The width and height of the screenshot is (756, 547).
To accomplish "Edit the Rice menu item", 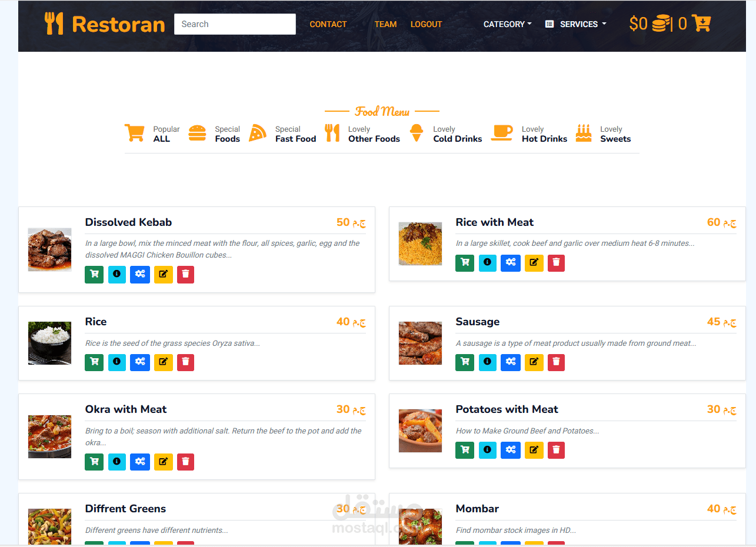I will click(x=164, y=362).
